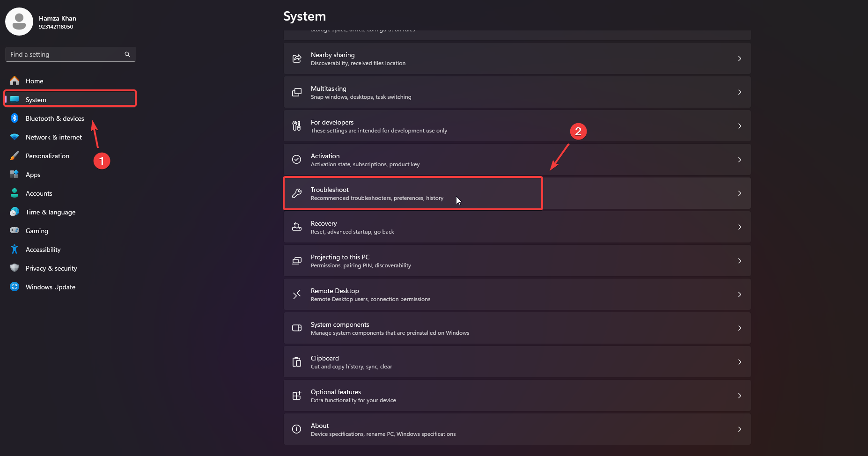Expand Optional features with its chevron
868x456 pixels.
[x=740, y=396]
